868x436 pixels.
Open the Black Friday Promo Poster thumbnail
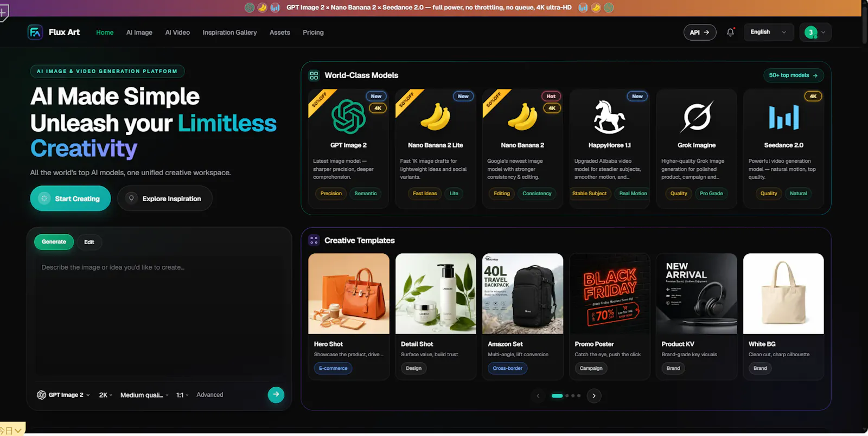click(x=610, y=293)
